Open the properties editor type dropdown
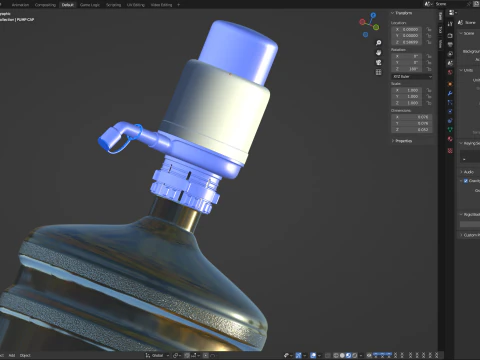Screen dimensions: 480x360 point(453,13)
